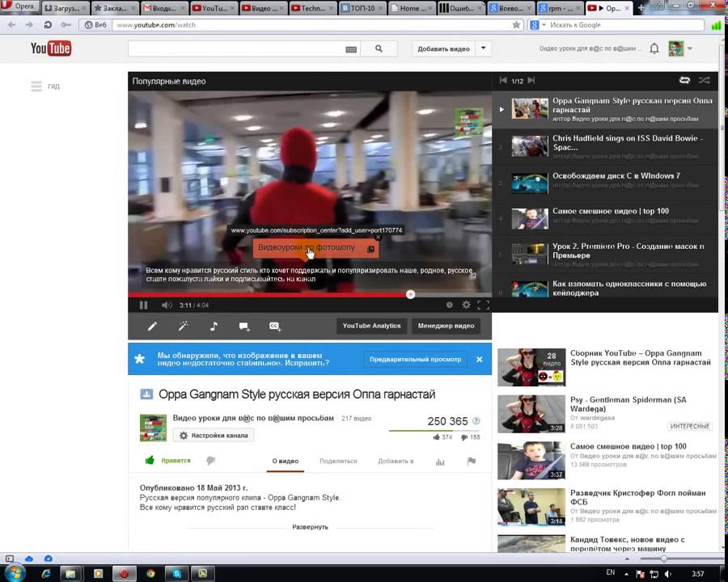Toggle playlist repeat

(685, 80)
